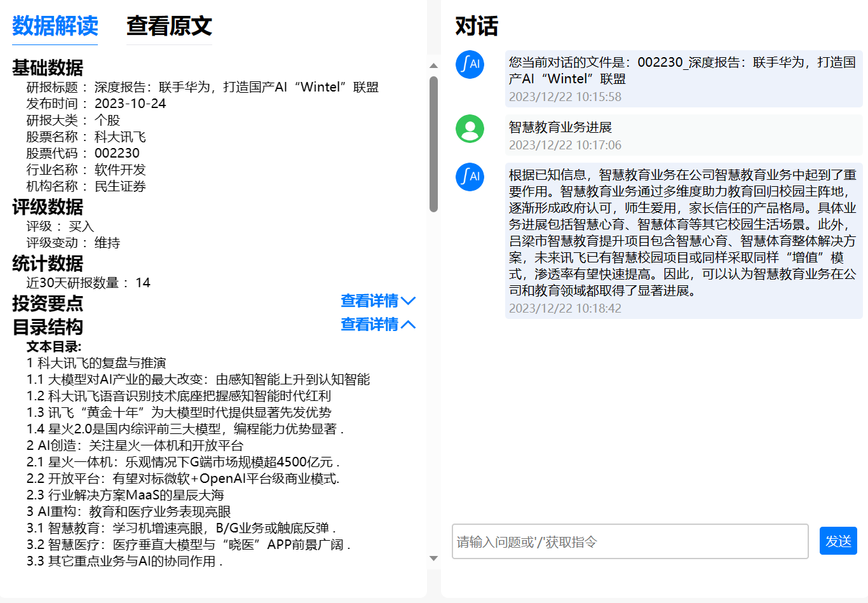Click the 行业名称 value 软件开发
Screen dimensions: 868x603
120,170
